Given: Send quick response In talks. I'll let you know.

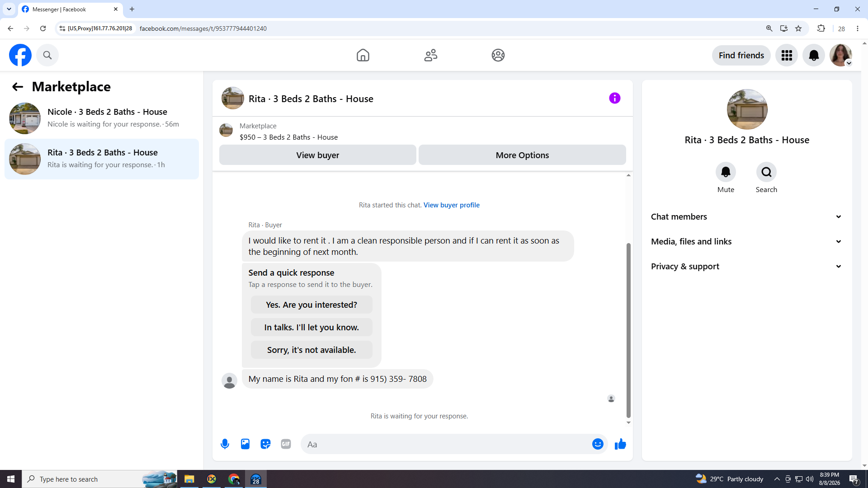Looking at the screenshot, I should pos(311,328).
